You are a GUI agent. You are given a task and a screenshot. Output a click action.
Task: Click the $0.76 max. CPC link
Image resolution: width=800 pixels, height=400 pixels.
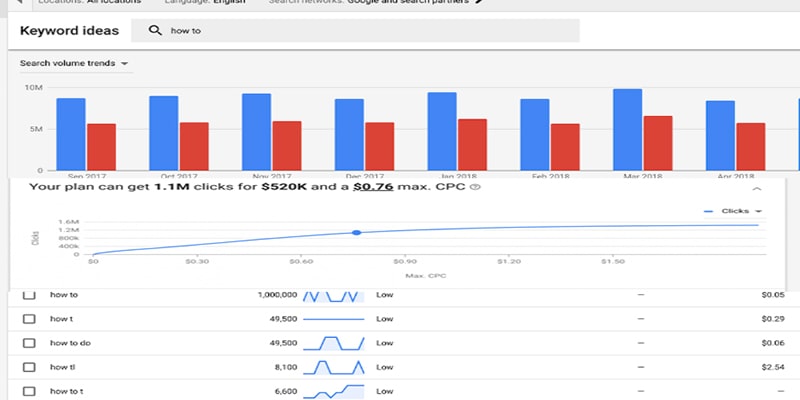373,187
